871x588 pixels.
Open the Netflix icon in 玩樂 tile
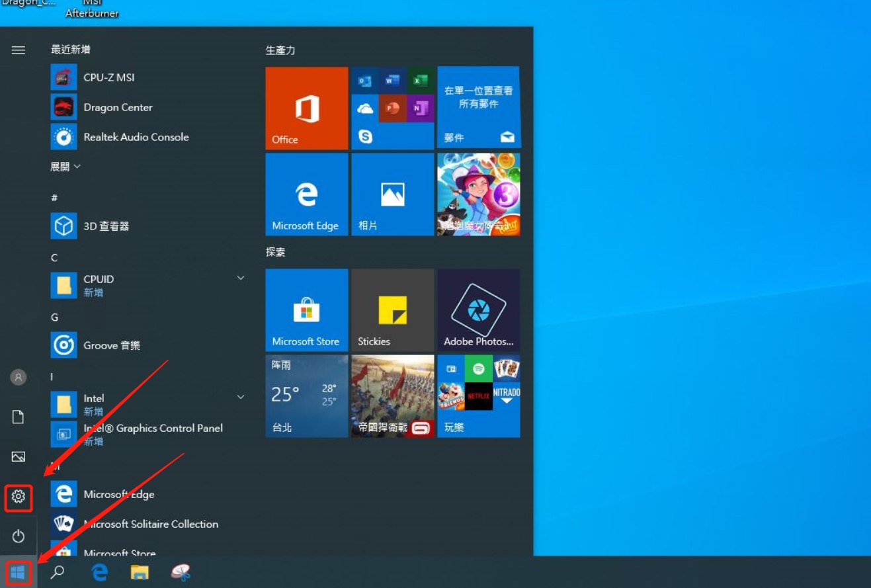(x=479, y=396)
